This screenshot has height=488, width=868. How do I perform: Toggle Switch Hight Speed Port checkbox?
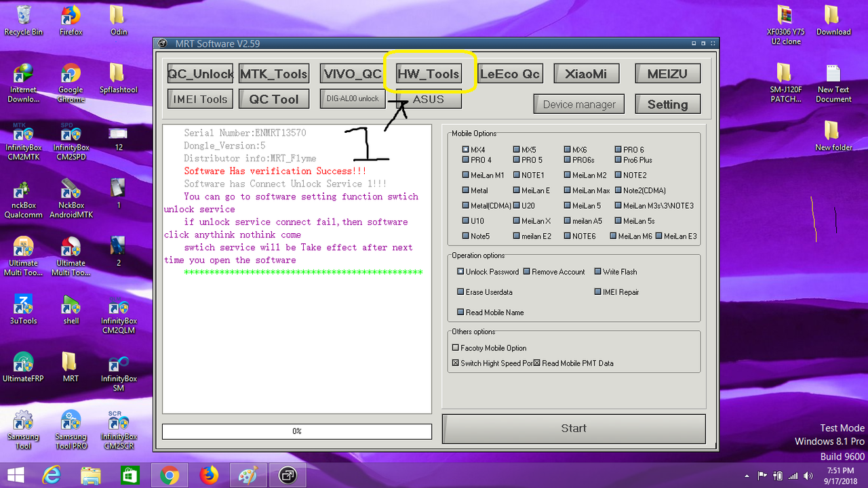coord(492,363)
